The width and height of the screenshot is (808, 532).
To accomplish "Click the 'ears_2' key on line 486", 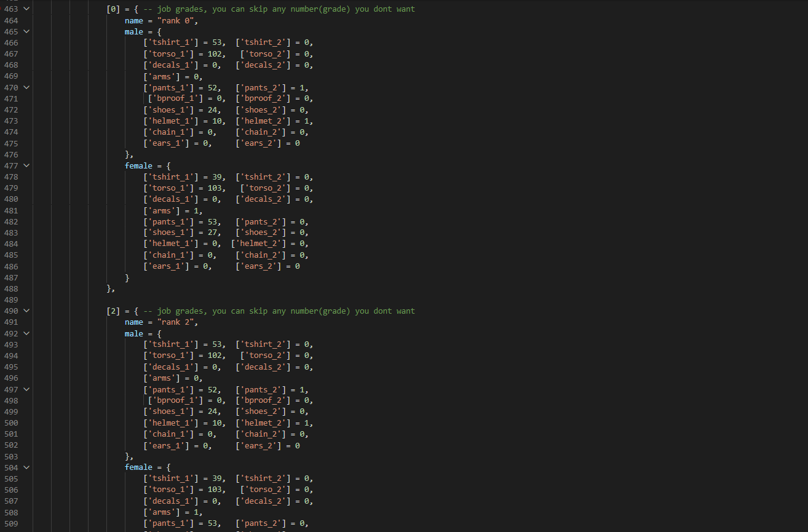I will pos(260,266).
